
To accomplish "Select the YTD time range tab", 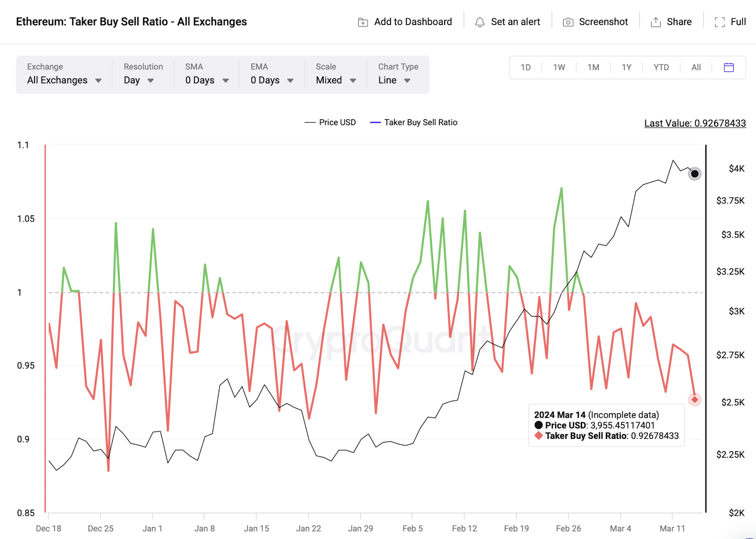I will (x=661, y=68).
